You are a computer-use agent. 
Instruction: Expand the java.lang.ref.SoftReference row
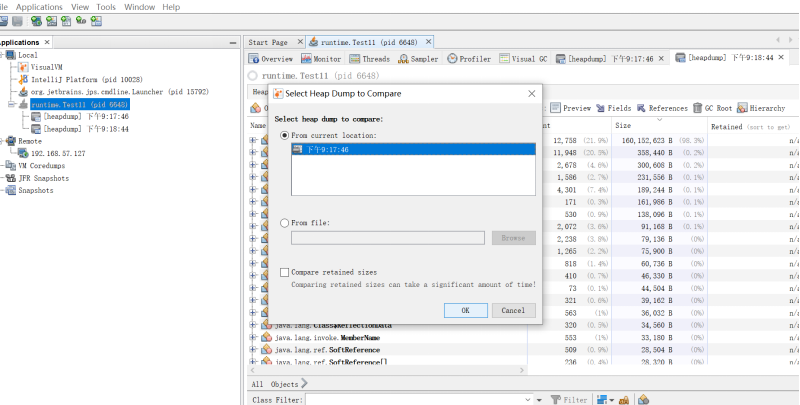(253, 350)
